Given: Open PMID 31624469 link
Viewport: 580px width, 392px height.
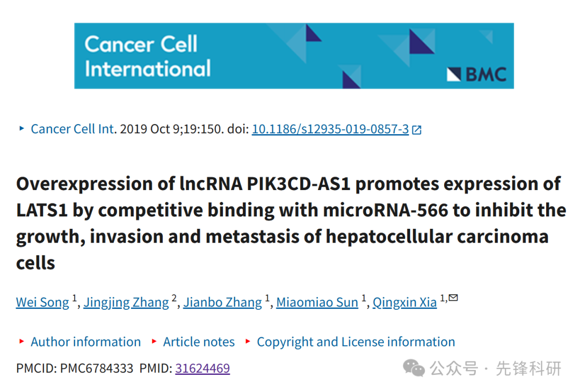Looking at the screenshot, I should click(x=202, y=368).
